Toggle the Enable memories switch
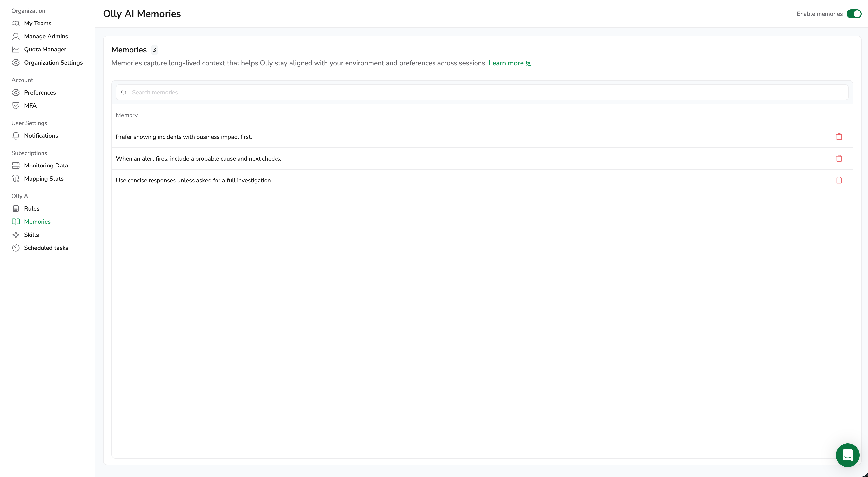This screenshot has width=868, height=477. point(854,14)
